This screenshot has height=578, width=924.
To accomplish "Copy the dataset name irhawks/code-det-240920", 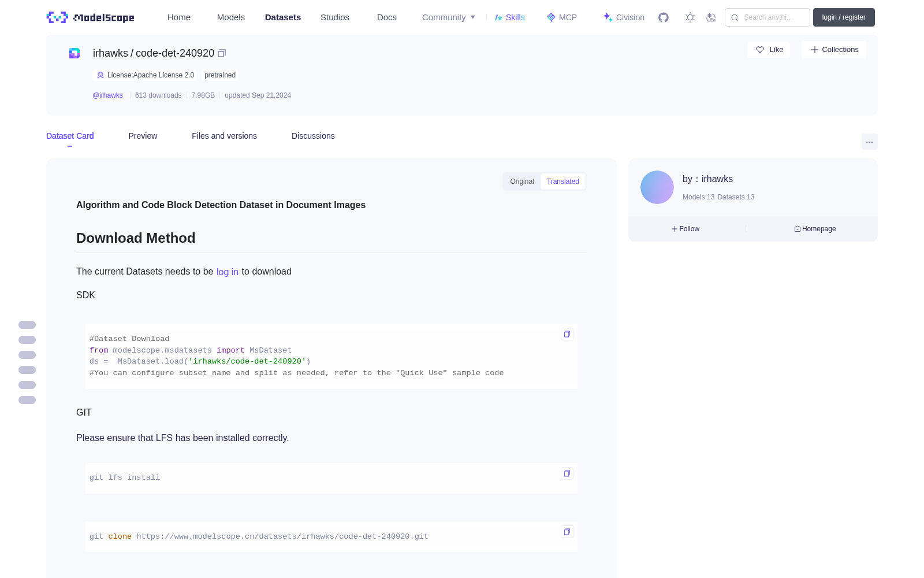I will (x=222, y=53).
